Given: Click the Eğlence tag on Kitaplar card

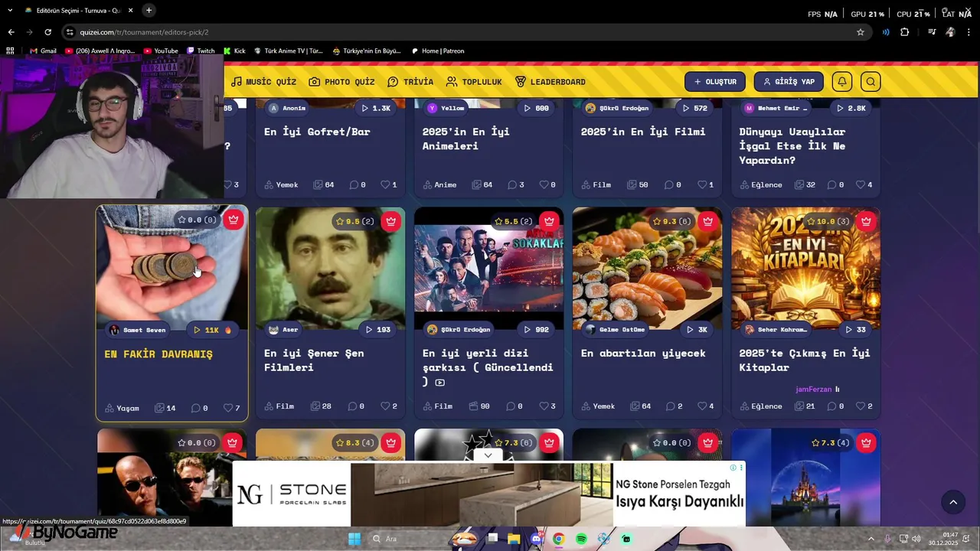Looking at the screenshot, I should tap(760, 406).
